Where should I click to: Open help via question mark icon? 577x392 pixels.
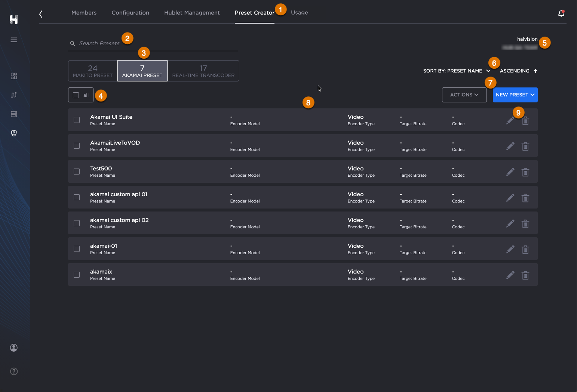click(14, 371)
